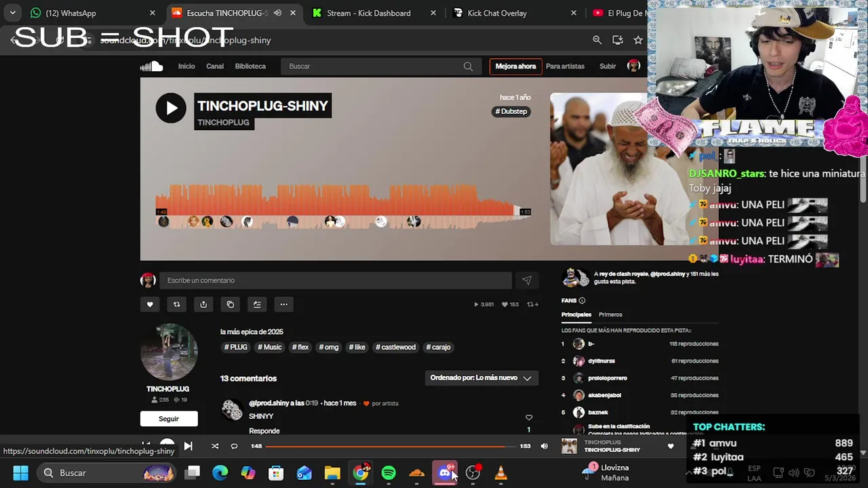Screen dimensions: 868x488
Task: Open File Explorer from the taskbar
Action: tap(332, 472)
